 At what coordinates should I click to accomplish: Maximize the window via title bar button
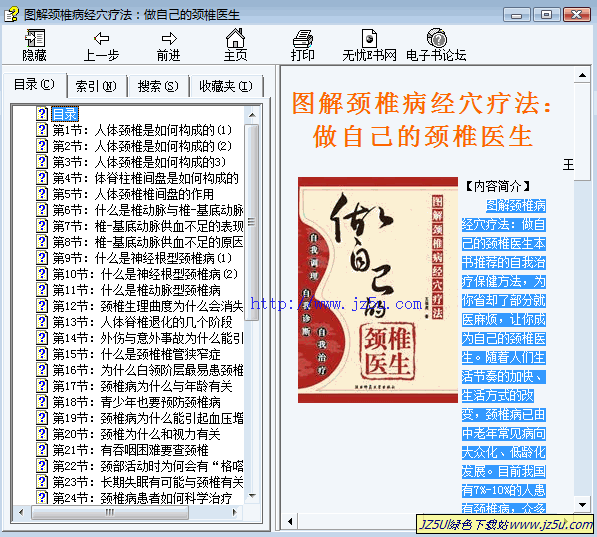(546, 14)
